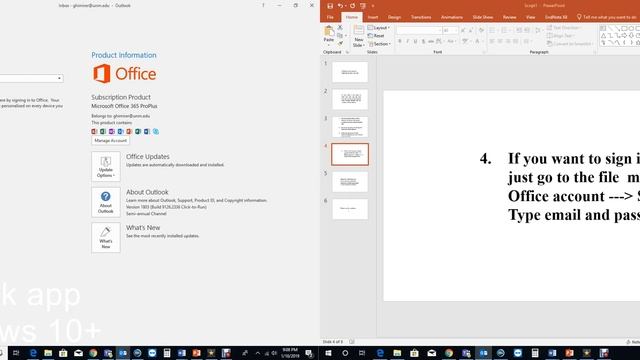The width and height of the screenshot is (640, 360).
Task: Open the Layout dropdown in Slides group
Action: 379,28
